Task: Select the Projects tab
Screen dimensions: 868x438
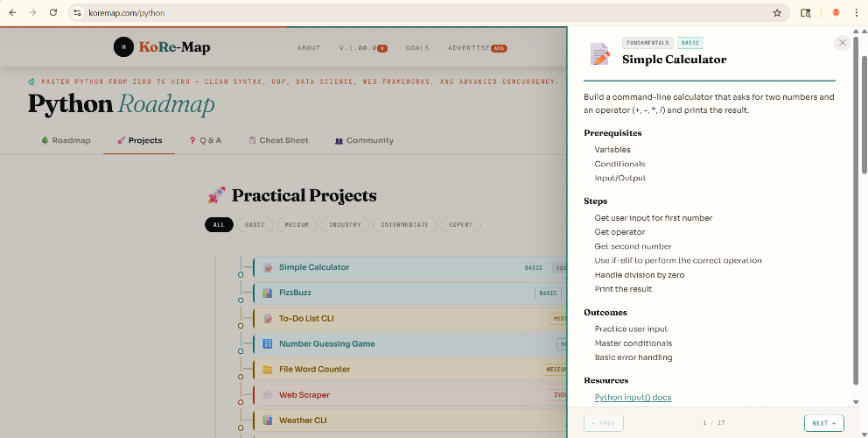Action: 139,140
